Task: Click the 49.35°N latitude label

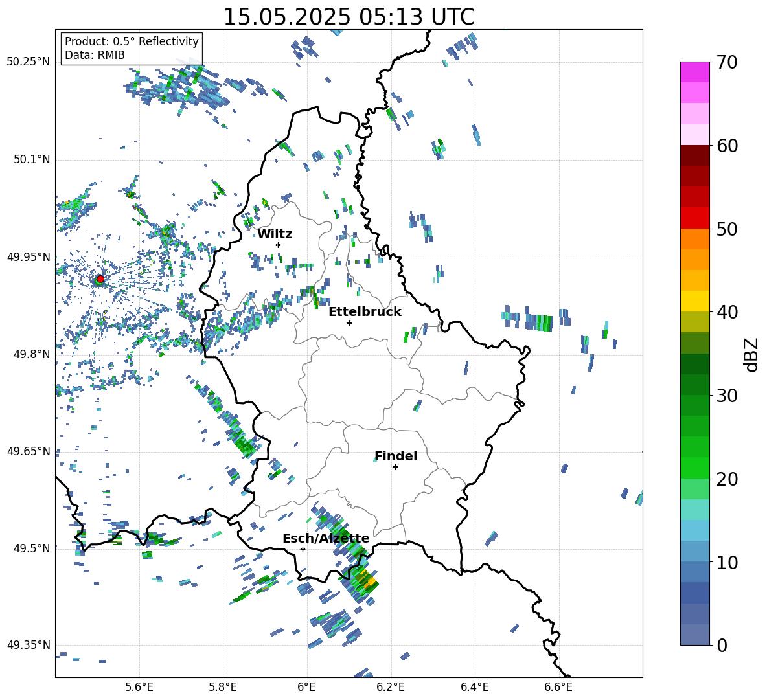Action: point(29,645)
